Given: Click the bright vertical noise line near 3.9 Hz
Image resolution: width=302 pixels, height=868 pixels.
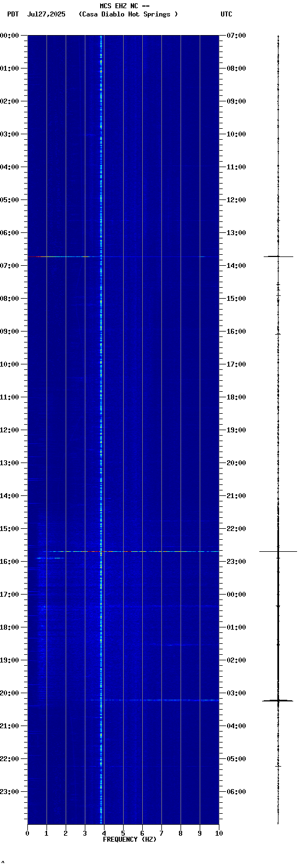Looking at the screenshot, I should click(x=101, y=430).
